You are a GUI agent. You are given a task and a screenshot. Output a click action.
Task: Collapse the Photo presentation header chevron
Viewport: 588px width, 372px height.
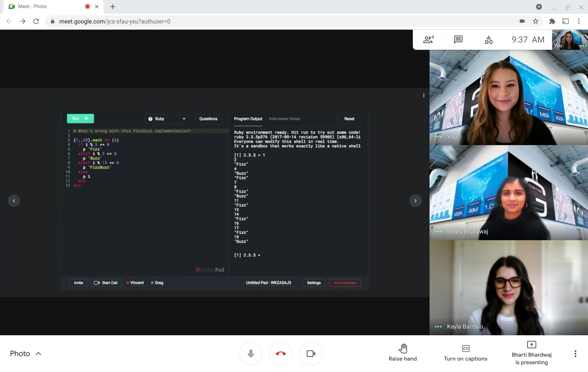[39, 354]
